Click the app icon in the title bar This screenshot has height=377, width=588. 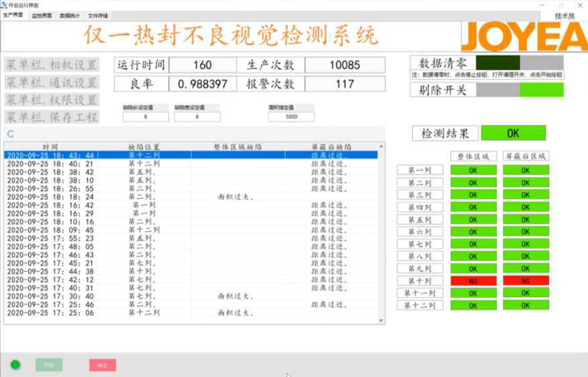tap(4, 5)
